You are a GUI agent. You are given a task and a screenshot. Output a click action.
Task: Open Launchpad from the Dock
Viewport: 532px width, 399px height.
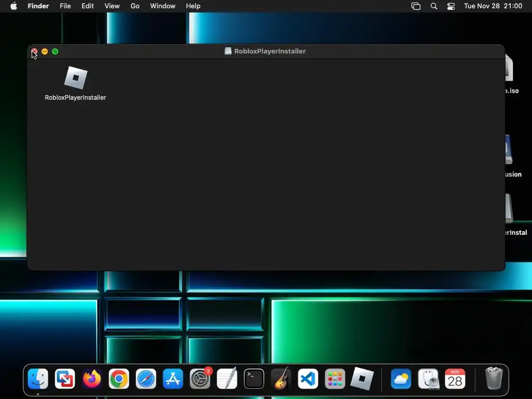coord(335,379)
